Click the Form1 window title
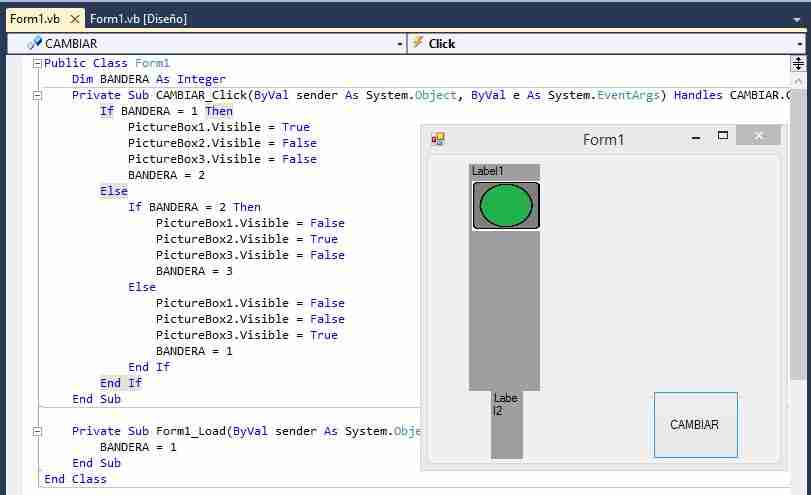The image size is (811, 495). [604, 140]
